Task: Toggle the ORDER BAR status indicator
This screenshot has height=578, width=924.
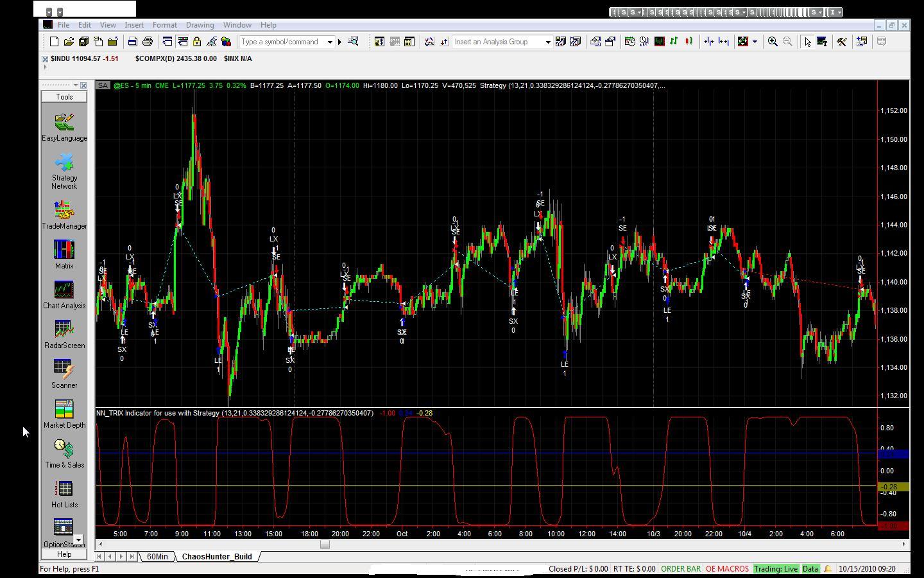Action: coord(681,569)
